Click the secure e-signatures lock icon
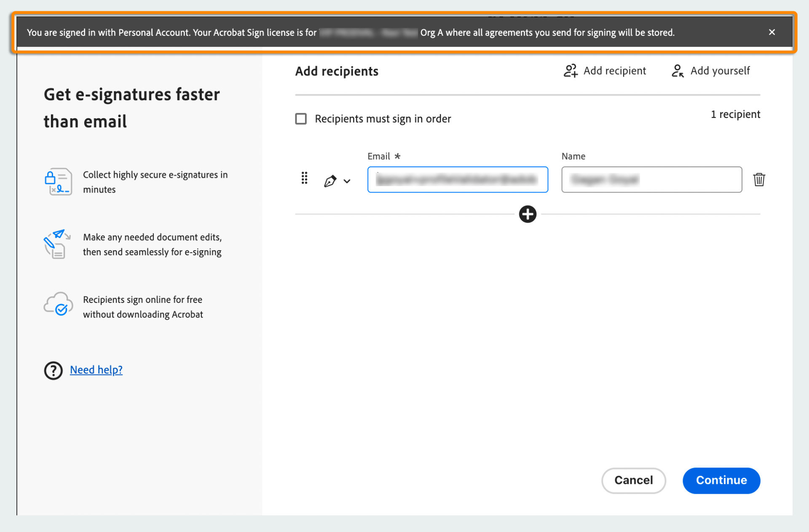 coord(58,182)
